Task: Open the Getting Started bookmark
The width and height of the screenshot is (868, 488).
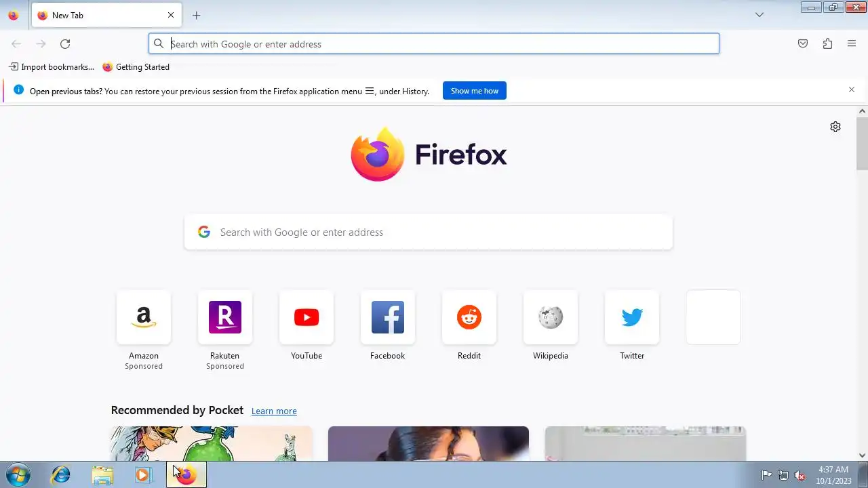Action: click(x=136, y=67)
